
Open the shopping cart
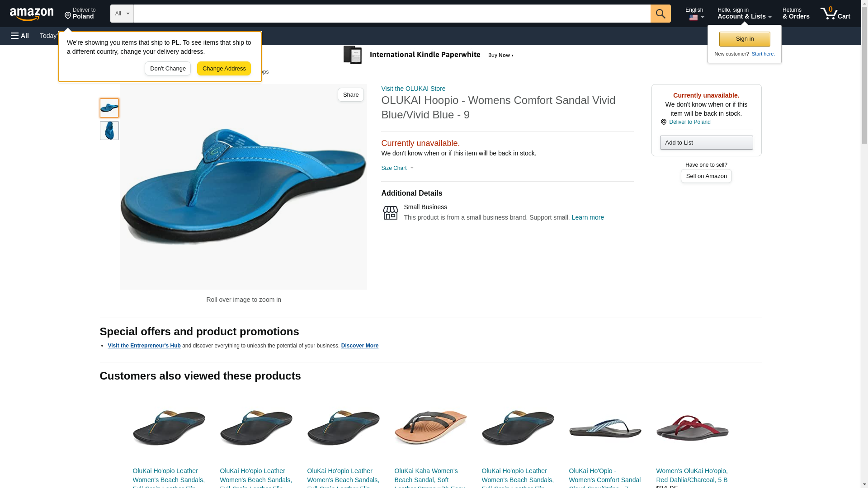tap(835, 13)
